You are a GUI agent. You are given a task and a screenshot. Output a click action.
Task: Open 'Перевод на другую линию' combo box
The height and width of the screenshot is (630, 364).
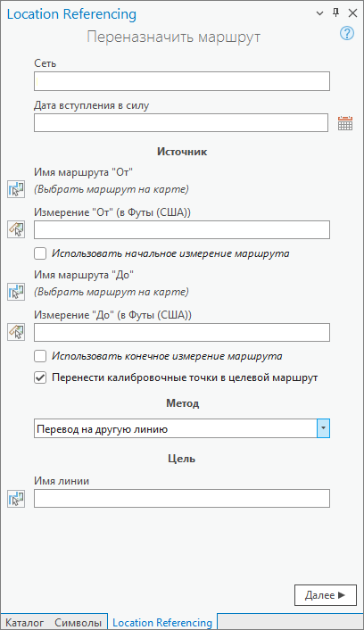coord(182,428)
